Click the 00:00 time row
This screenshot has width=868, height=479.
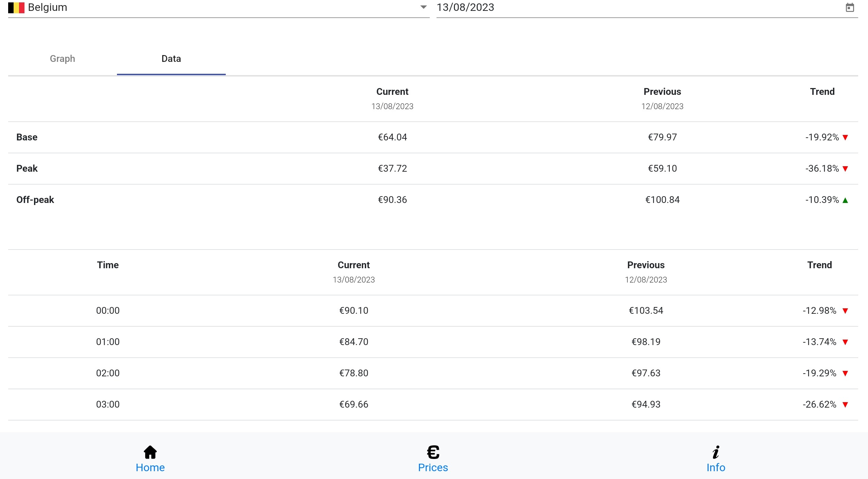click(x=108, y=310)
